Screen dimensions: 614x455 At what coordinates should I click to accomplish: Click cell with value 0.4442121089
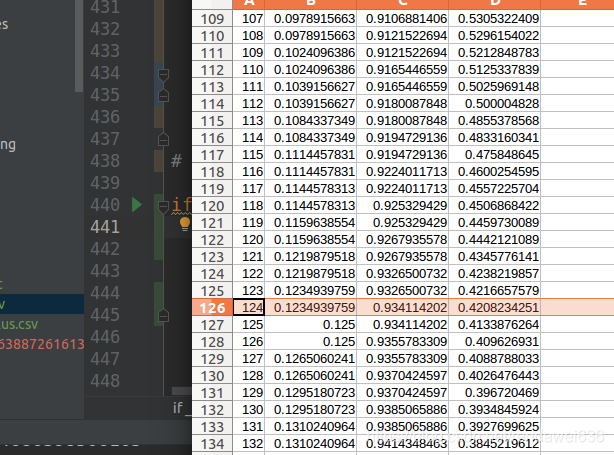click(495, 240)
